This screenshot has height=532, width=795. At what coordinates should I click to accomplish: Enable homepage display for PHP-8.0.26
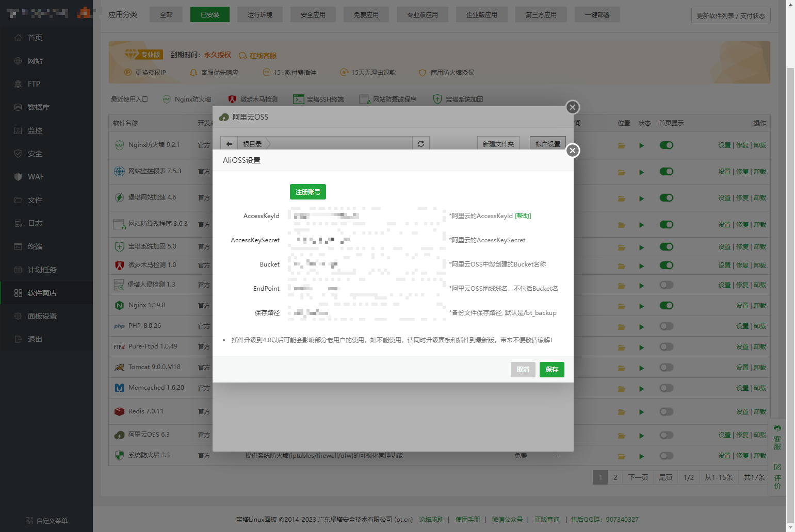click(667, 326)
